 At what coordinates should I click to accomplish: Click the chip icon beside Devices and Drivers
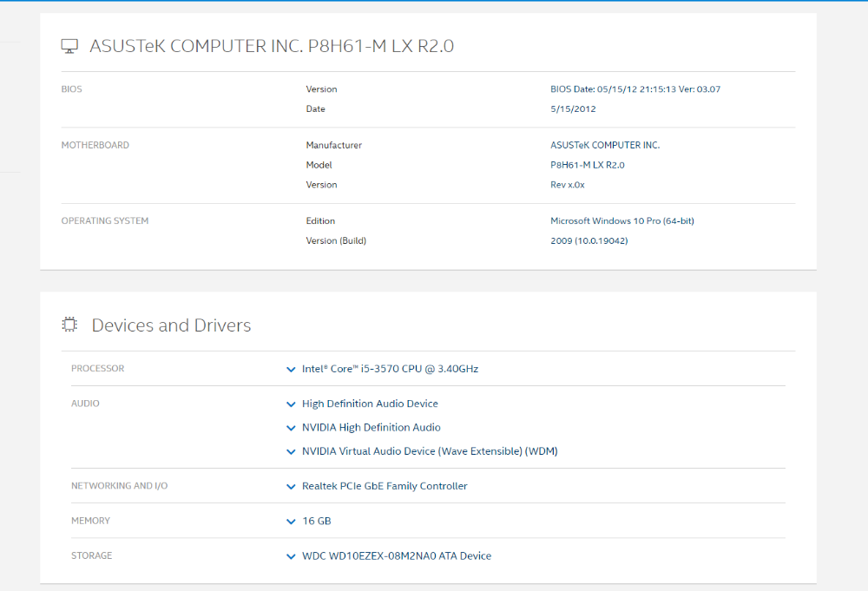(x=69, y=325)
